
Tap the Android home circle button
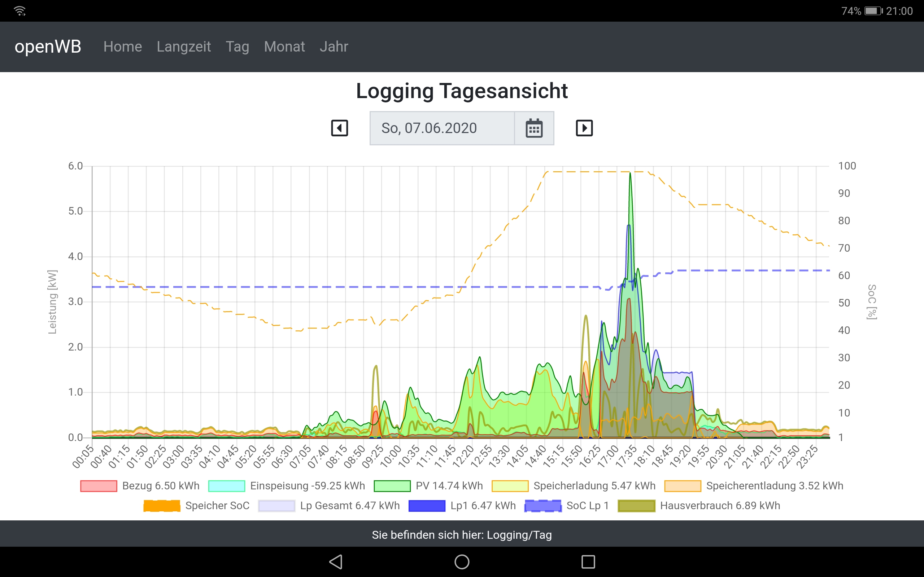pyautogui.click(x=462, y=562)
